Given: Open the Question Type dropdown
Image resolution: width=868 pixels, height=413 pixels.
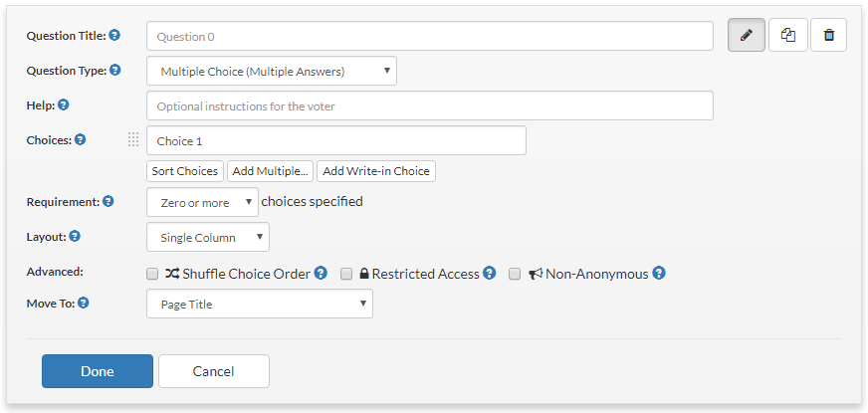Looking at the screenshot, I should pyautogui.click(x=271, y=71).
